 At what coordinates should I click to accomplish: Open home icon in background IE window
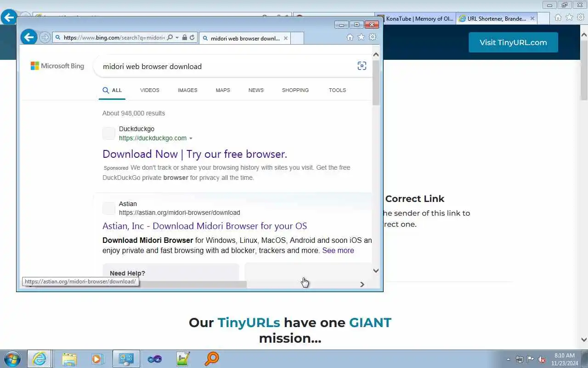[558, 17]
